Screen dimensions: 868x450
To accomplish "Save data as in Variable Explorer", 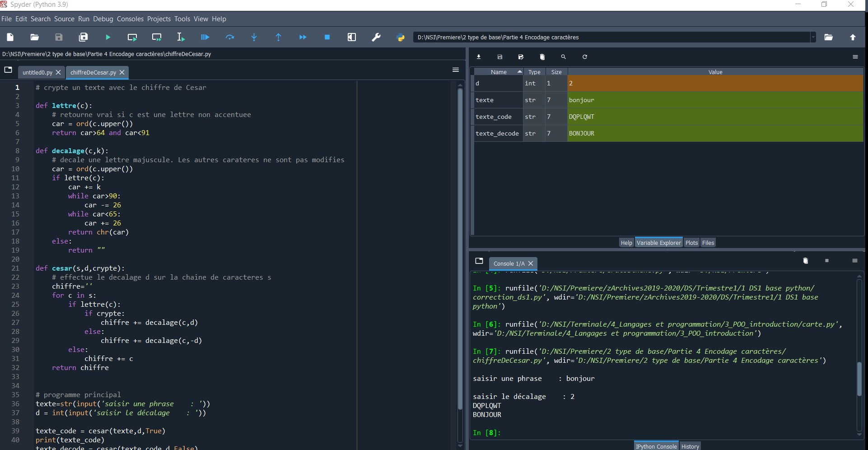I will pos(521,57).
